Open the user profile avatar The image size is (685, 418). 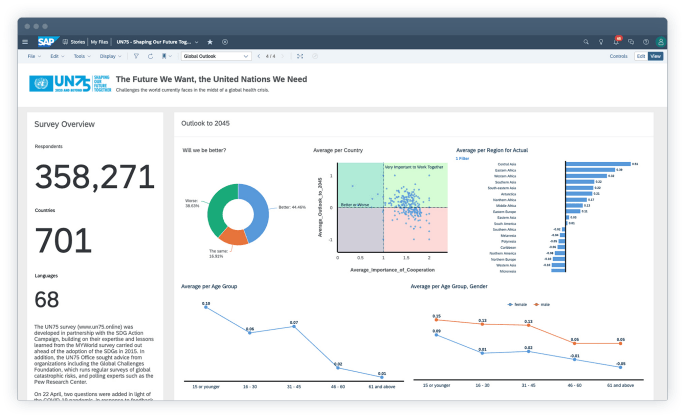coord(660,42)
